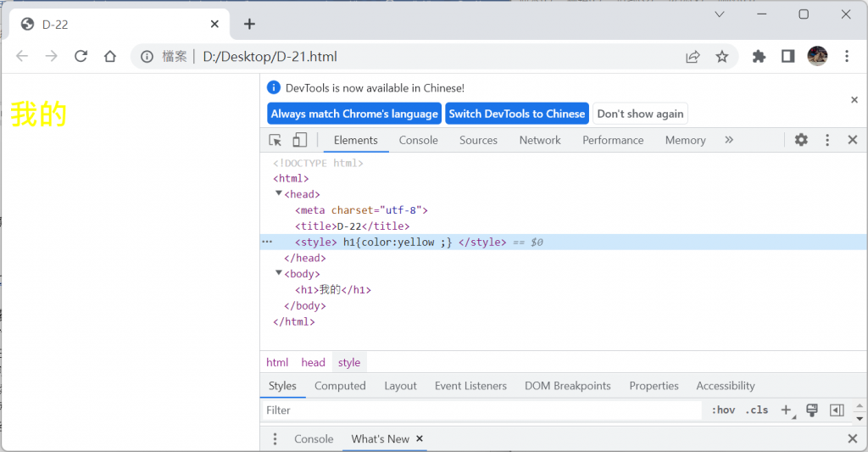Toggle the computed styles sidebar

(x=837, y=410)
